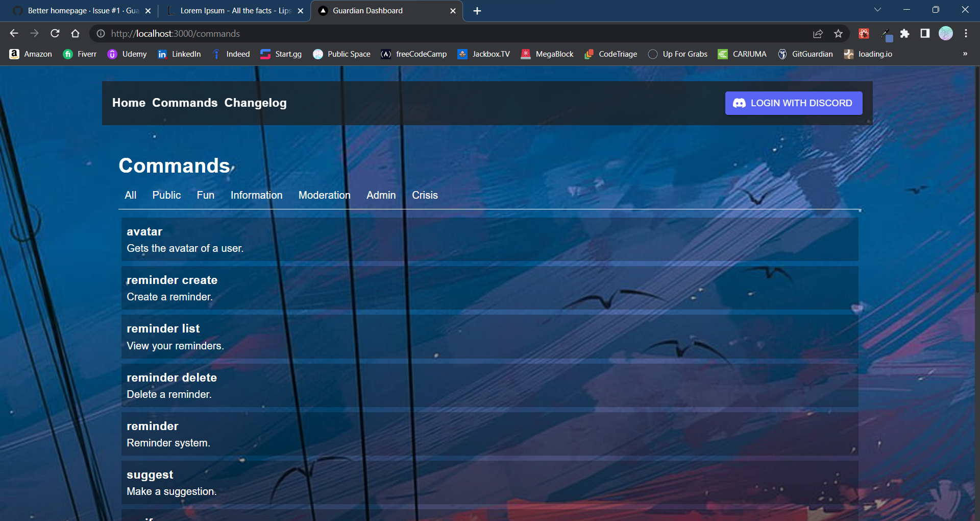Viewport: 980px width, 521px height.
Task: Open the LinkedIn bookmark
Action: click(x=179, y=54)
